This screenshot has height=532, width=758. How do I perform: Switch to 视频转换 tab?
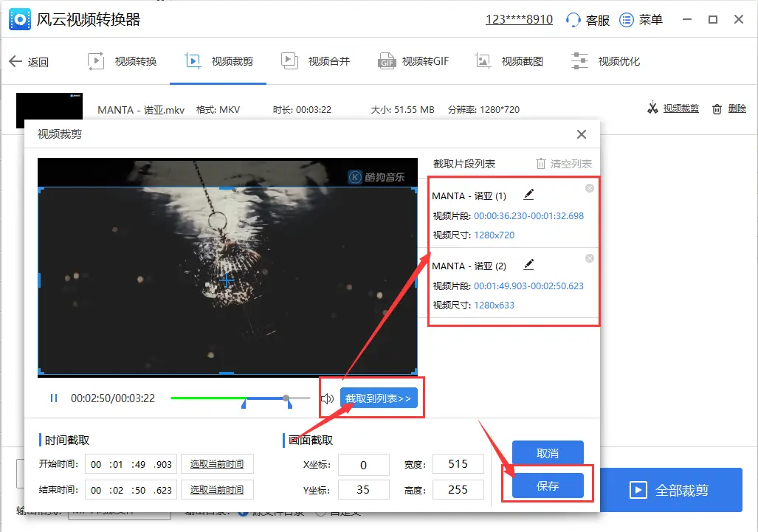122,61
